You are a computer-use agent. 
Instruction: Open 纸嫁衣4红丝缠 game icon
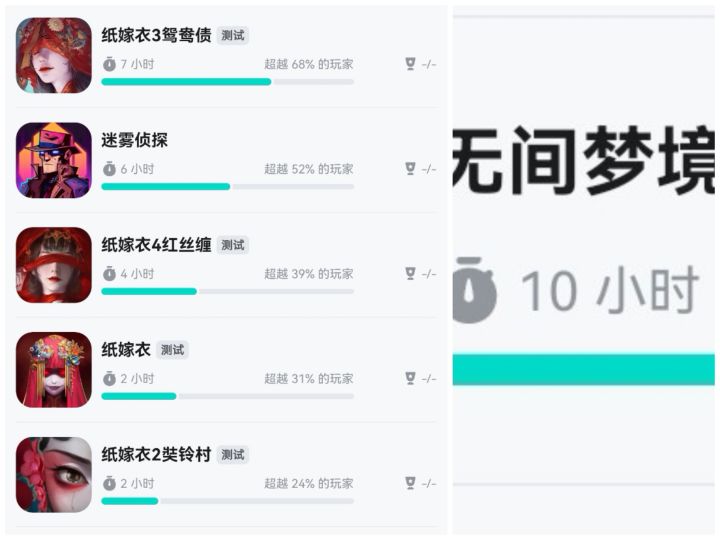click(54, 265)
